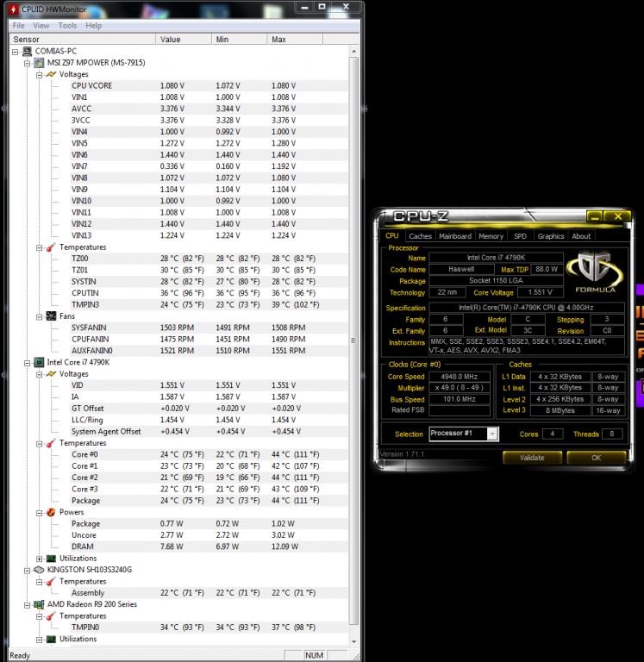The height and width of the screenshot is (662, 644).
Task: Click the Core Speed 4948.0 MHz field
Action: [x=460, y=377]
